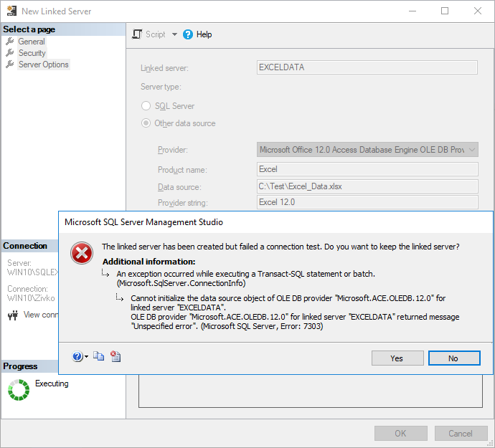The width and height of the screenshot is (495, 448).
Task: Click the Script label in toolbar
Action: (x=156, y=34)
